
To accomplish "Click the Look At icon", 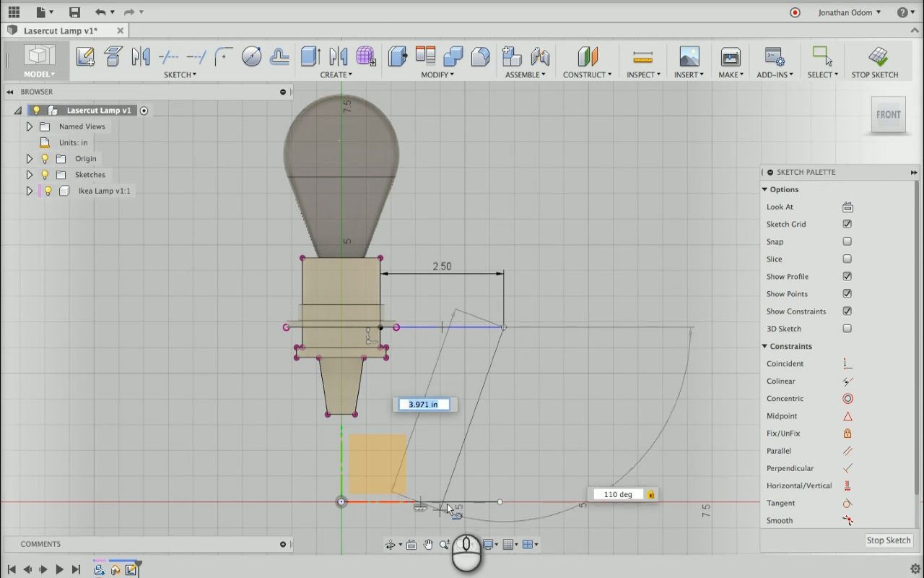I will [847, 207].
